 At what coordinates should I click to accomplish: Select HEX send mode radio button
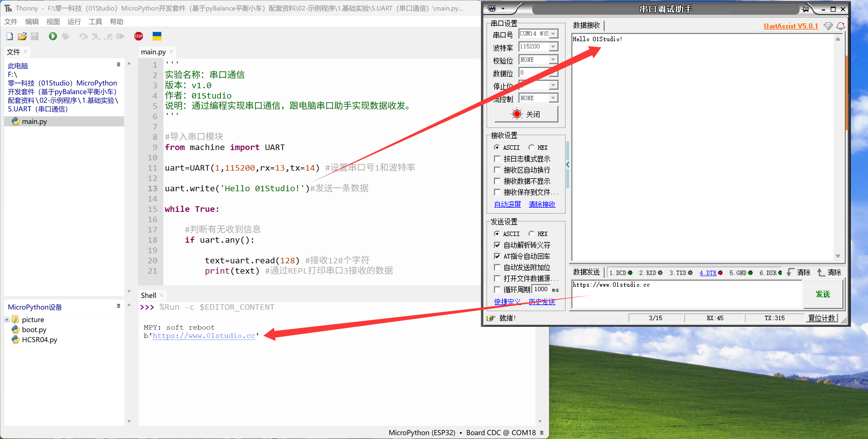(531, 234)
